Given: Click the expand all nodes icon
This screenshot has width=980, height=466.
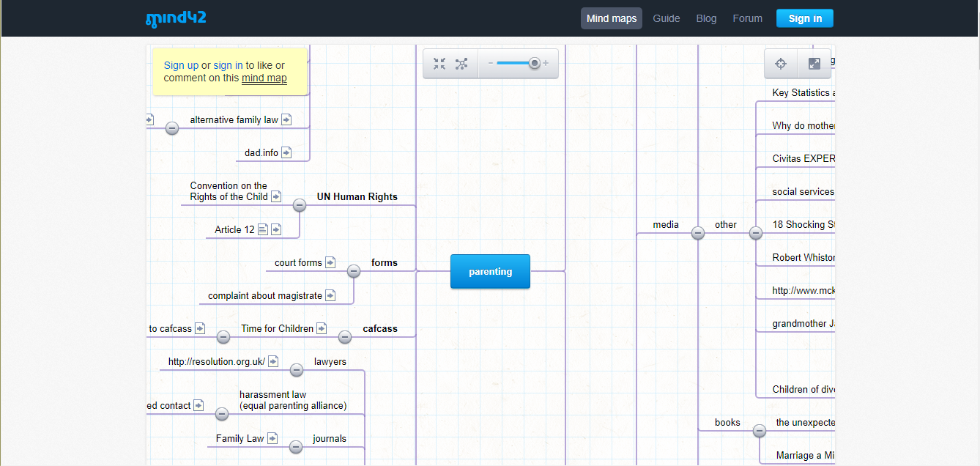Looking at the screenshot, I should click(461, 64).
